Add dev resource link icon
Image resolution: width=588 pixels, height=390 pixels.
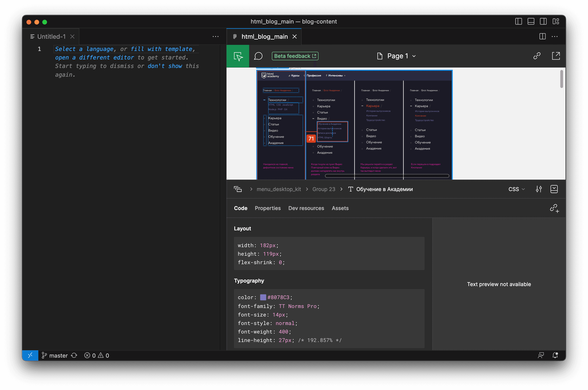click(554, 208)
